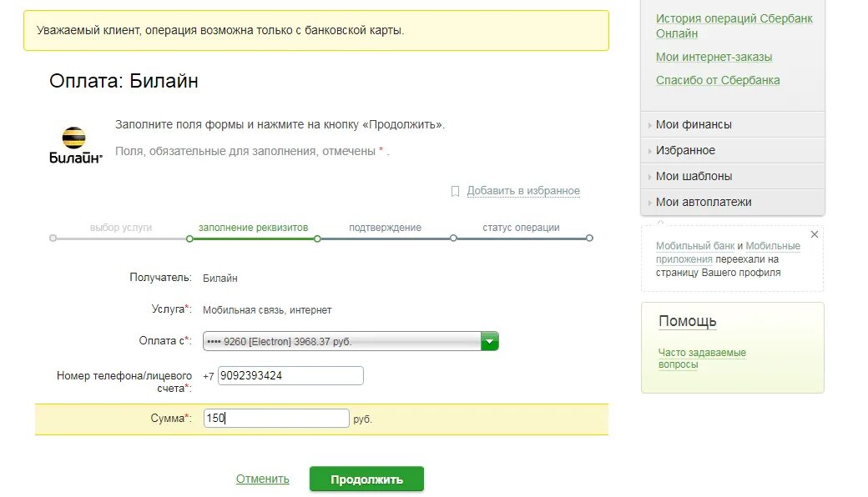The height and width of the screenshot is (497, 868).
Task: Focus the phone number field 9092393424
Action: tap(290, 376)
